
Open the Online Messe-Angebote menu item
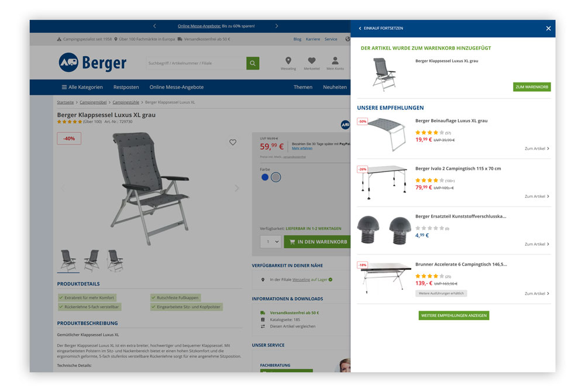(x=177, y=87)
